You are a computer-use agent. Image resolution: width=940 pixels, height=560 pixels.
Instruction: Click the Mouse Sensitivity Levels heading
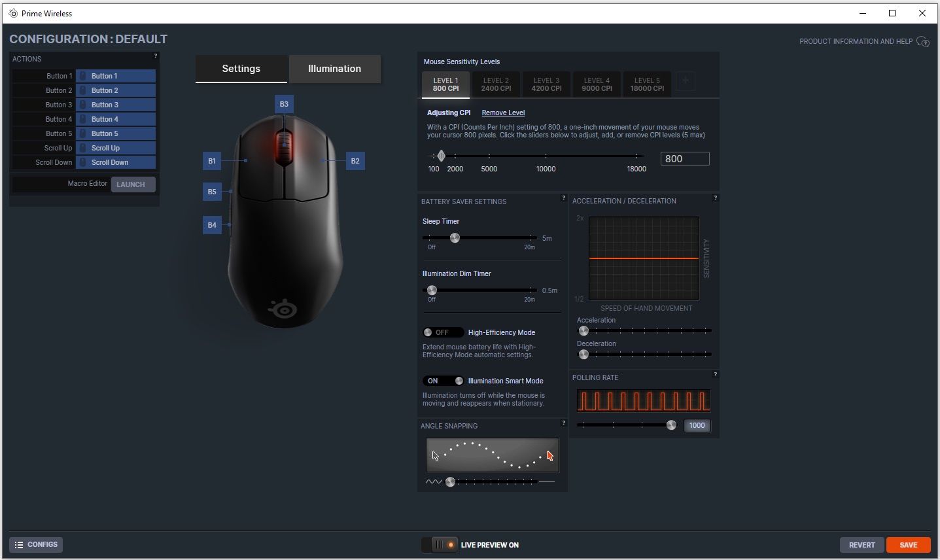462,61
